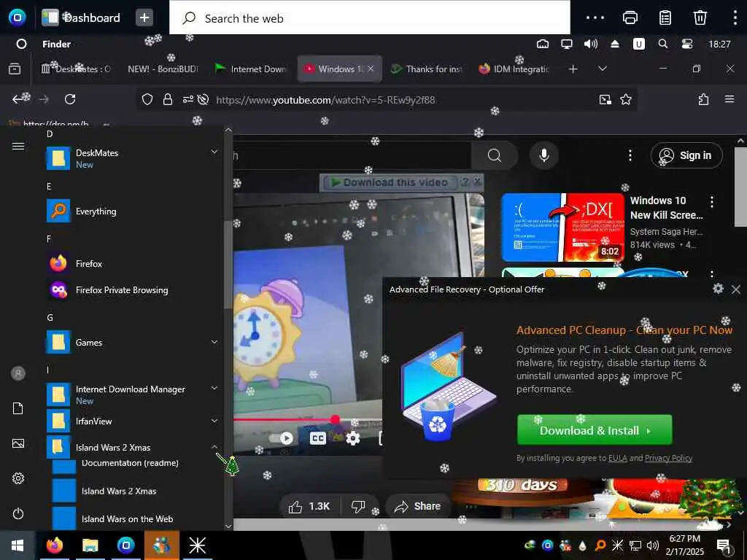Viewport: 747px width, 560px height.
Task: Open the Dashboard tab
Action: (81, 17)
